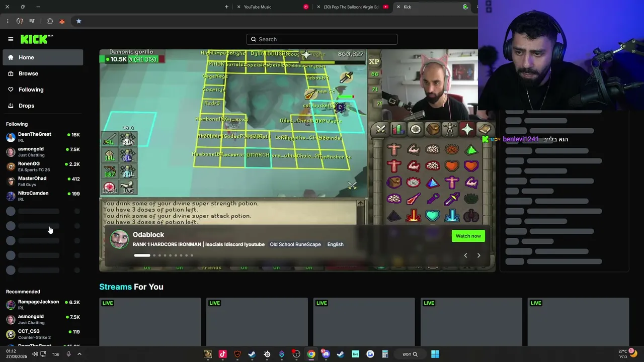644x362 pixels.
Task: Open the Windows Start button
Action: pyautogui.click(x=435, y=354)
